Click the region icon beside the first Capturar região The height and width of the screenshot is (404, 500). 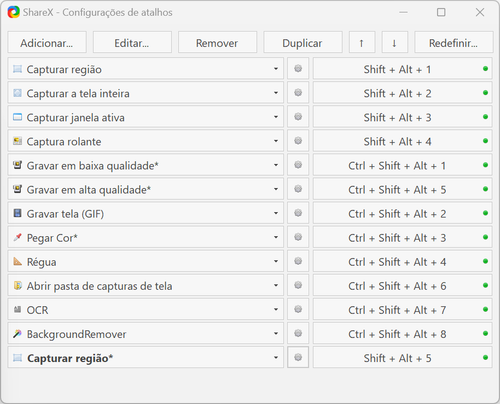pyautogui.click(x=17, y=69)
